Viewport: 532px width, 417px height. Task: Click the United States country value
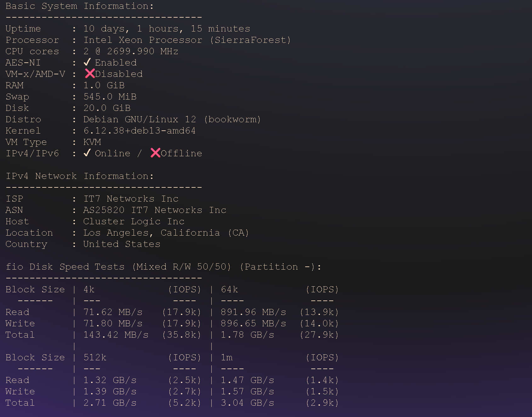122,244
